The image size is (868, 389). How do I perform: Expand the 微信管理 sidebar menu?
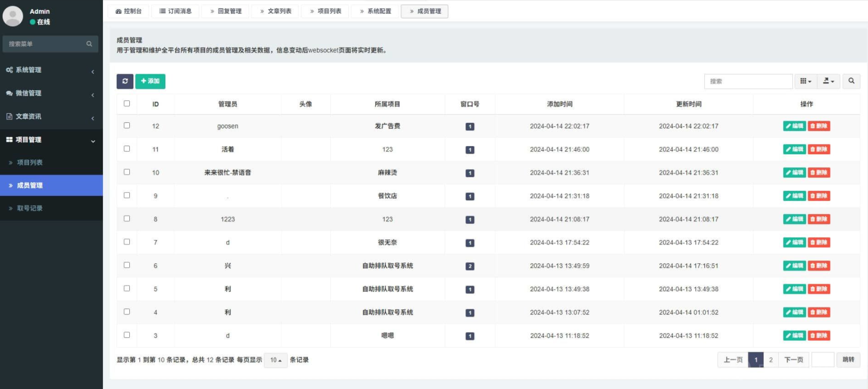click(x=51, y=93)
